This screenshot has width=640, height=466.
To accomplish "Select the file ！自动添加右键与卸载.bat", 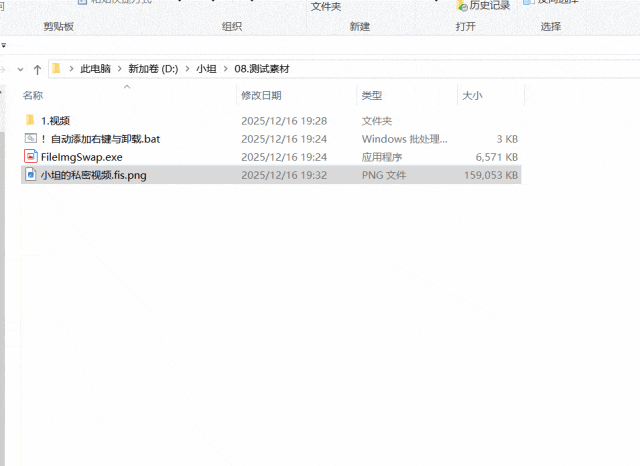I will [100, 139].
